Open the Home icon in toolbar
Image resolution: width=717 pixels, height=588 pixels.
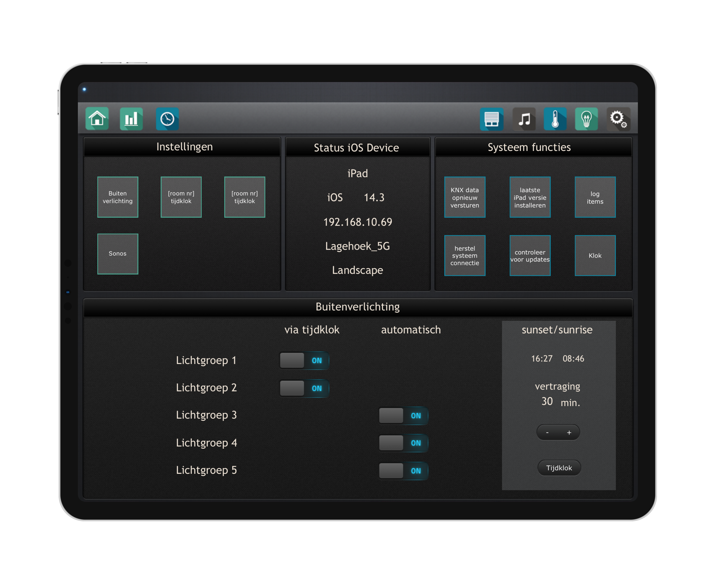97,119
